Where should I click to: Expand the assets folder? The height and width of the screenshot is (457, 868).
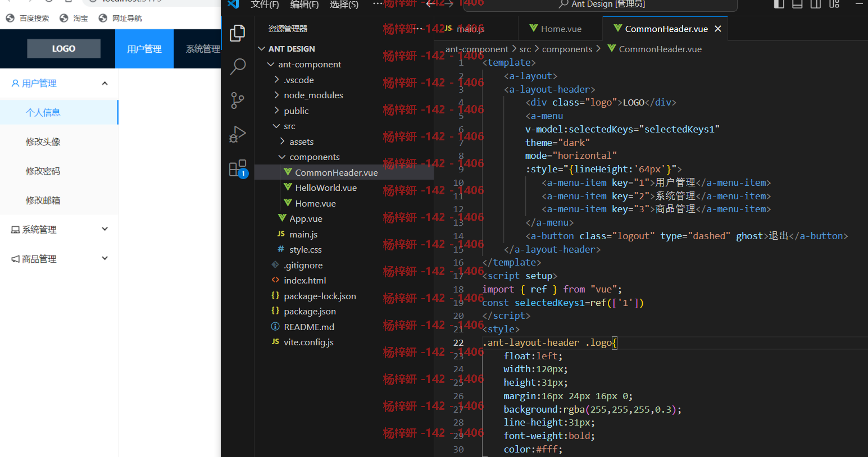click(x=282, y=141)
